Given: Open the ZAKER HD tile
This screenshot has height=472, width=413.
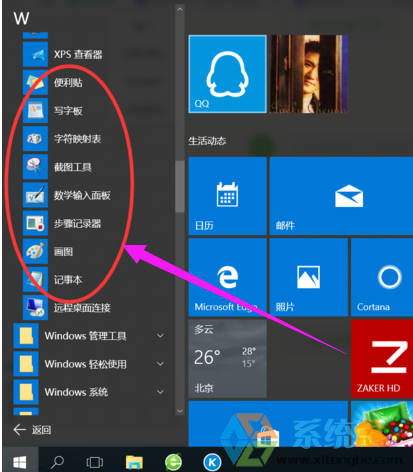Looking at the screenshot, I should coord(382,359).
